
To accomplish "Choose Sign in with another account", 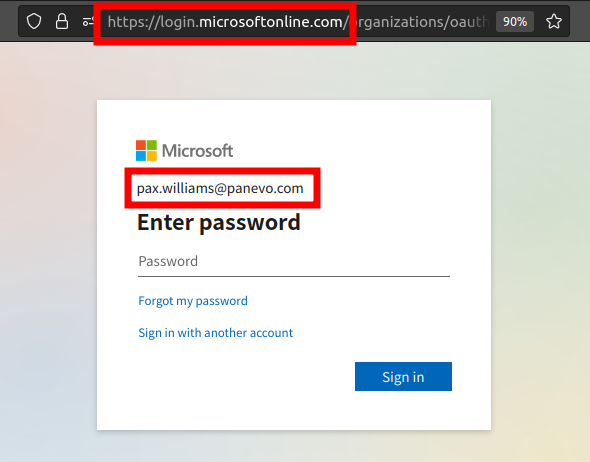I will 216,333.
